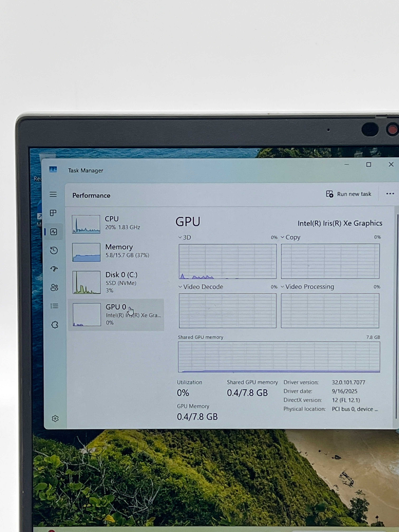399x532 pixels.
Task: Open the Details page icon
Action: tap(55, 306)
